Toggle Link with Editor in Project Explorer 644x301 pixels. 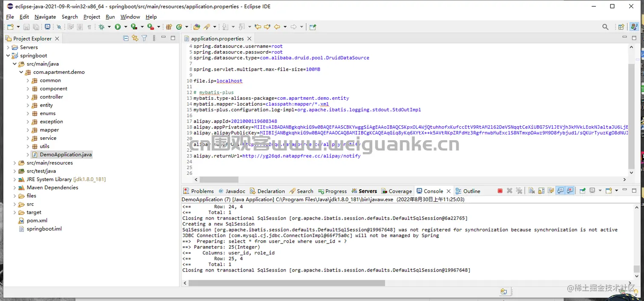coord(135,38)
